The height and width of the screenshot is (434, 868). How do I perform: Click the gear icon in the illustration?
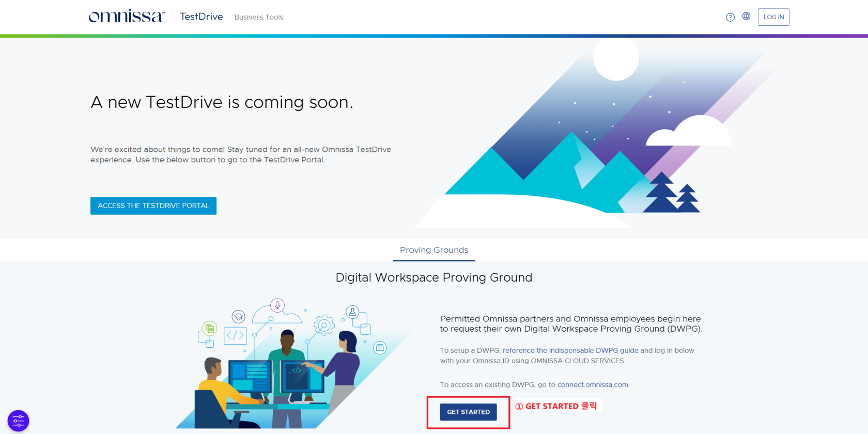pyautogui.click(x=324, y=326)
